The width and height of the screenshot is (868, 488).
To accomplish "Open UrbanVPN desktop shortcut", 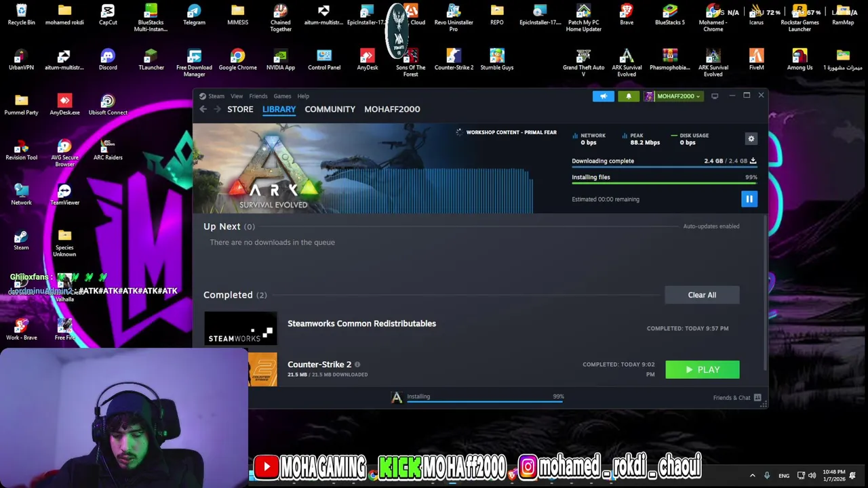I will (21, 60).
